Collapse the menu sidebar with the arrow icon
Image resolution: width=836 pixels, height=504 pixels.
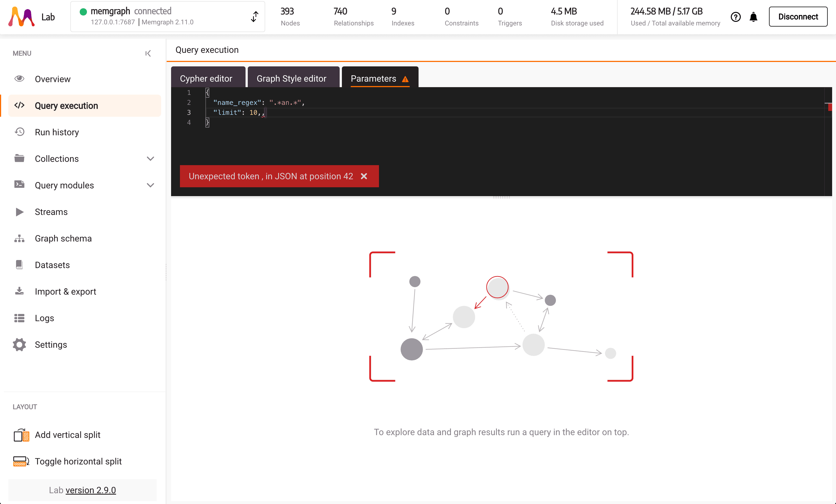148,53
